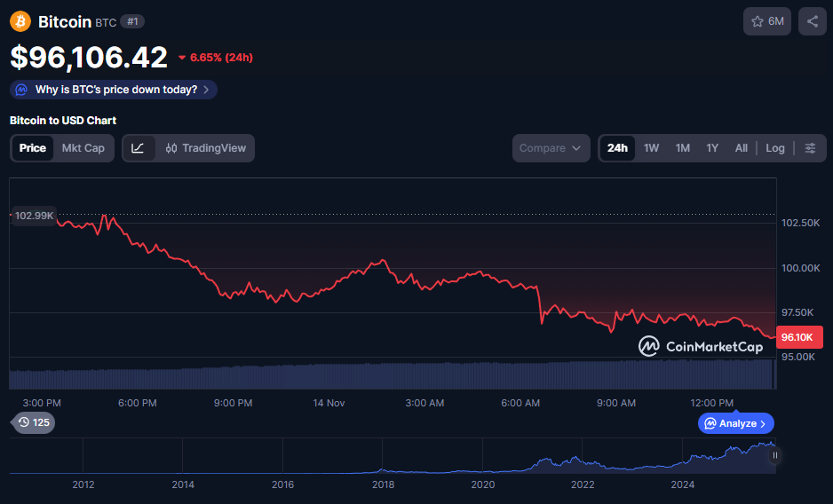833x504 pixels.
Task: Click the CoinMarketCap logo on chart
Action: pos(701,346)
